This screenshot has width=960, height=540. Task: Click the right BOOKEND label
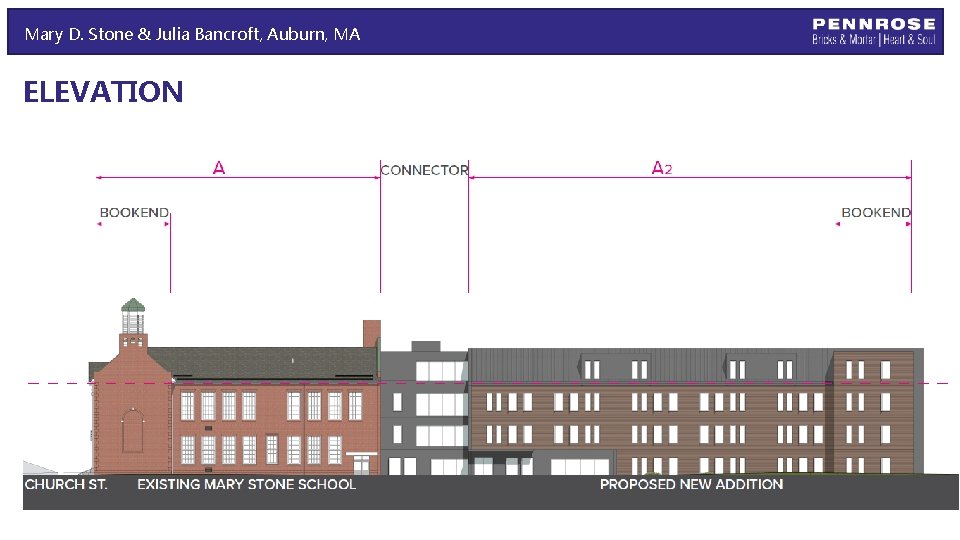pyautogui.click(x=876, y=212)
